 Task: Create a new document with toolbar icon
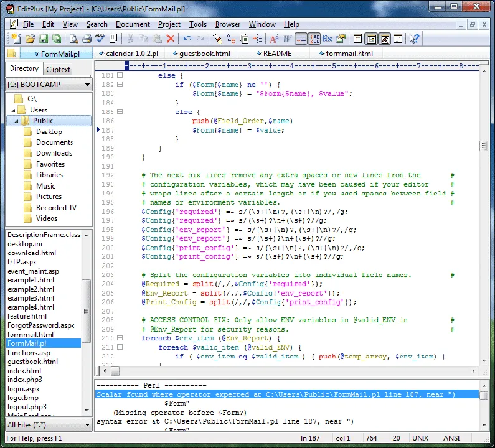[x=16, y=39]
